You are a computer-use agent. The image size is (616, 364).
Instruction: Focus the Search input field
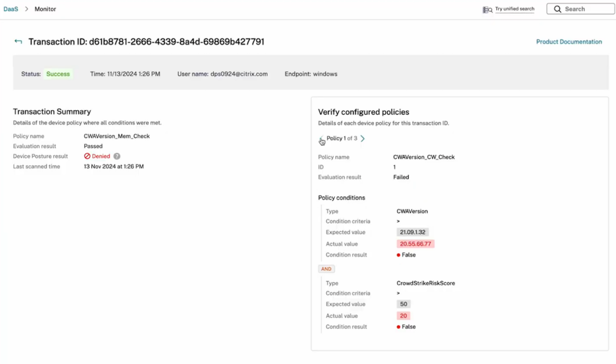586,9
